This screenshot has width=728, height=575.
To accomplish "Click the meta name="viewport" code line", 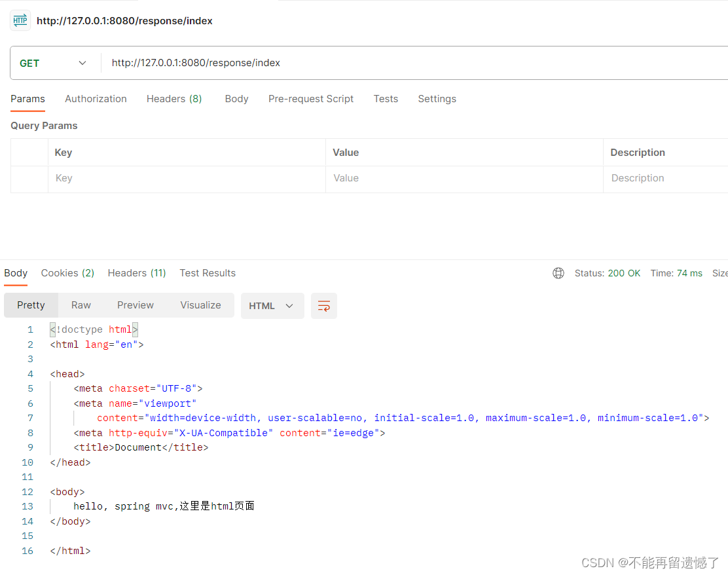I will tap(135, 403).
